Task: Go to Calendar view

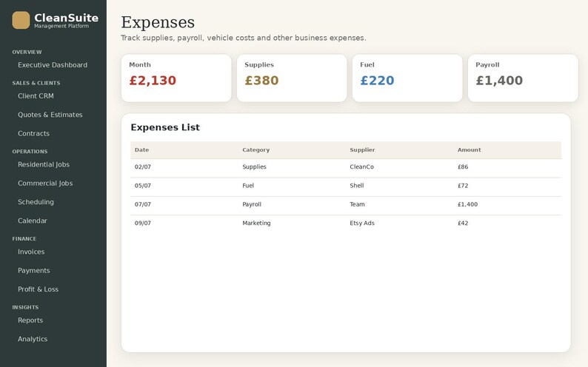Action: click(33, 221)
